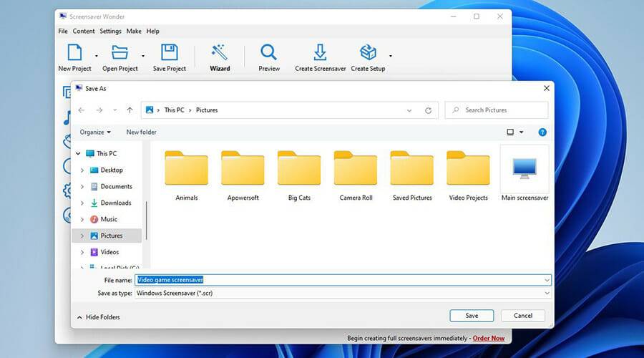Expand the Desktop tree node
This screenshot has height=358, width=644.
tap(82, 170)
